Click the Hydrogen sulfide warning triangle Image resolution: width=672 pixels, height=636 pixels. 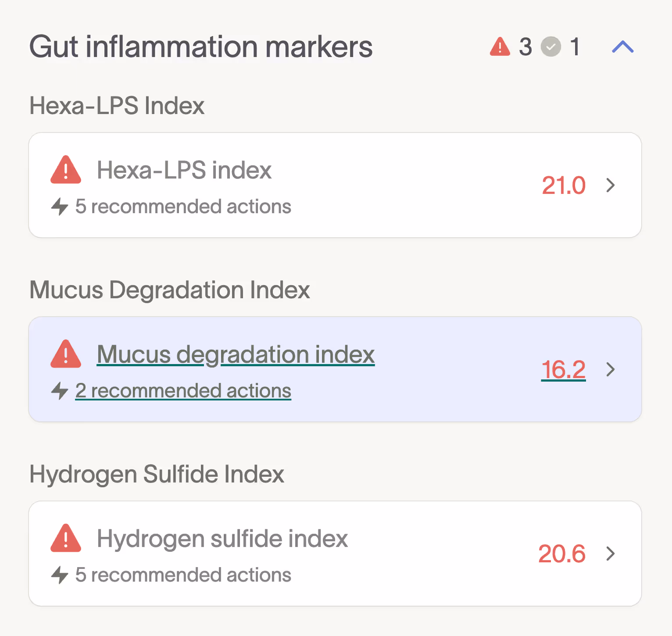click(x=66, y=538)
